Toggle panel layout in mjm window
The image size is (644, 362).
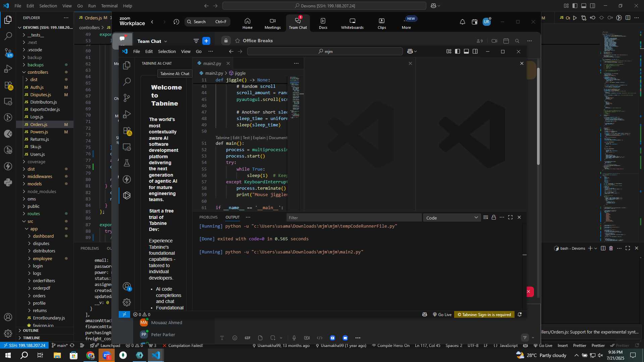(466, 51)
